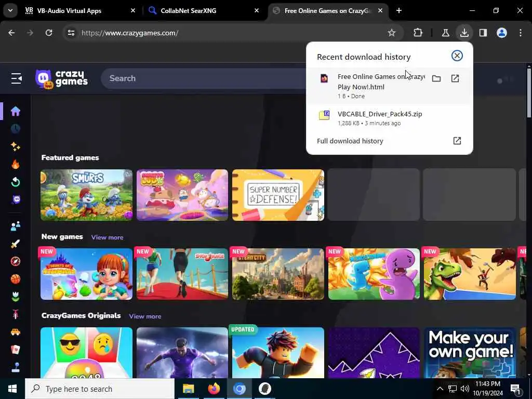The height and width of the screenshot is (399, 532).
Task: Open the browser extensions puzzle icon
Action: tap(418, 33)
